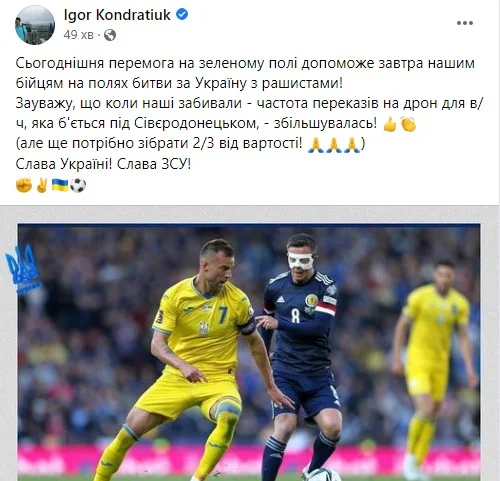The height and width of the screenshot is (481, 500).
Task: Click the blurred yellow-kit player on the right
Action: [432, 365]
